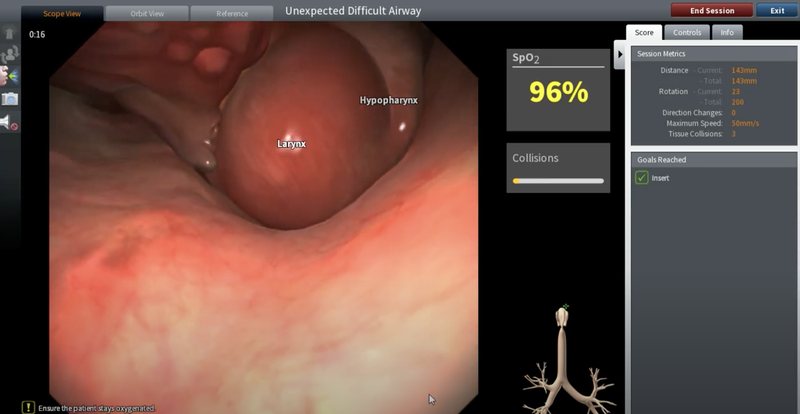This screenshot has width=800, height=414.
Task: Switch to Scope View tab
Action: click(x=62, y=13)
